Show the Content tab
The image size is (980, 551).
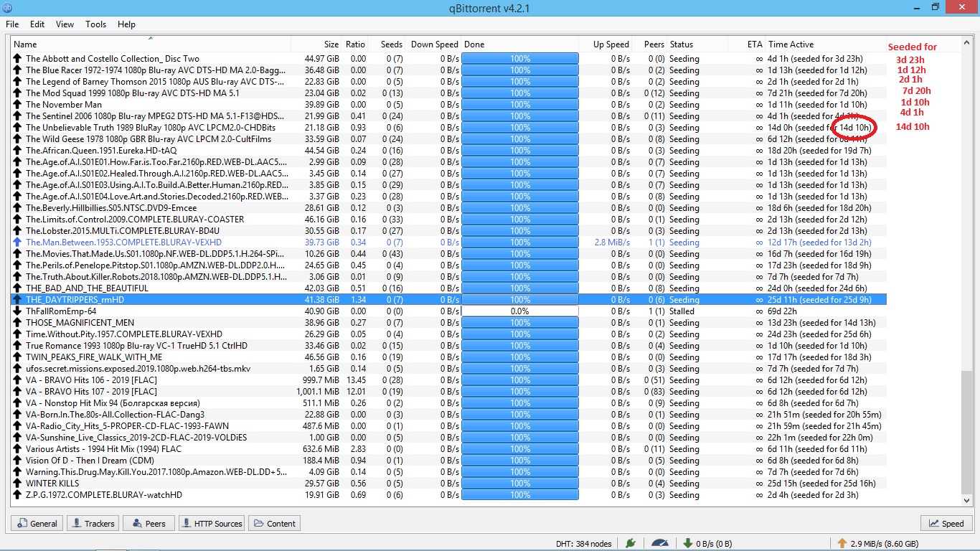(x=274, y=524)
